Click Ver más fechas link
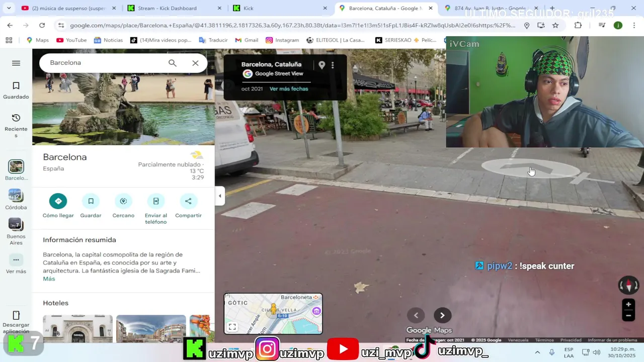 click(x=289, y=89)
